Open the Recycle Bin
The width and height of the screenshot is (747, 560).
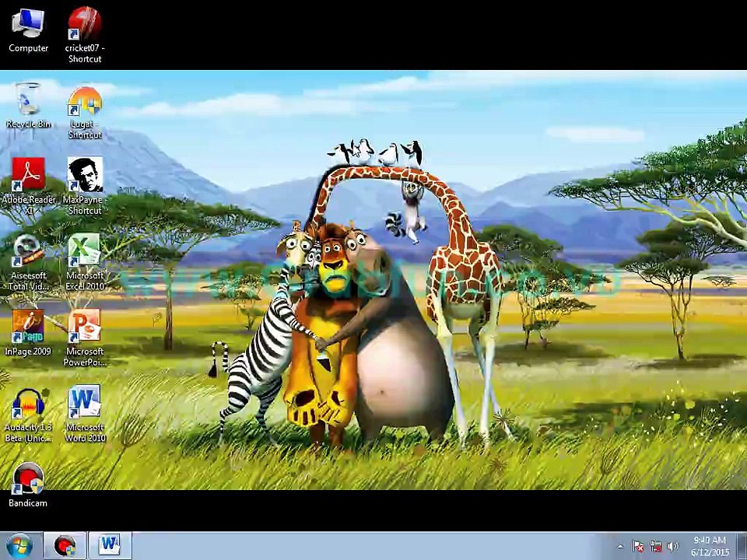[x=29, y=106]
